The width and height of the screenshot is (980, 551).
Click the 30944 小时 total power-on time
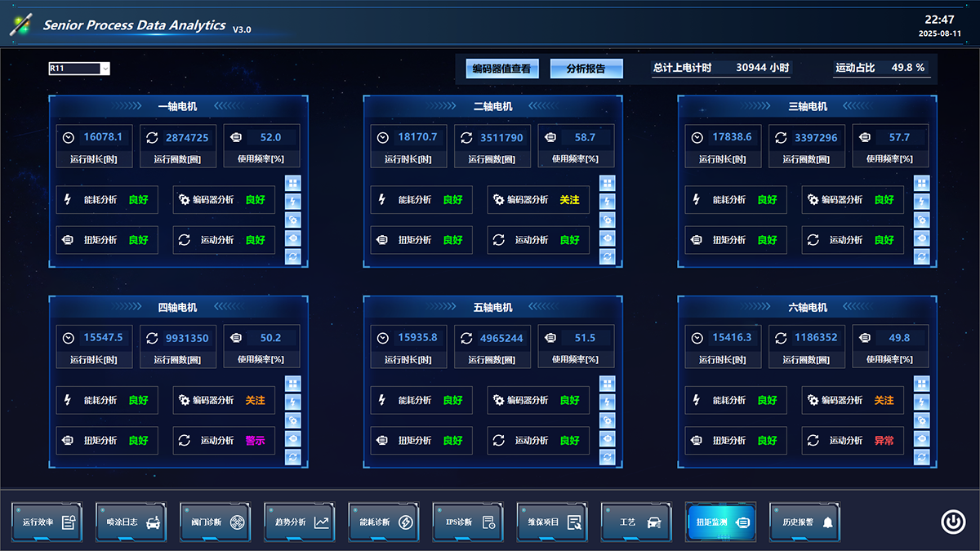(x=762, y=69)
